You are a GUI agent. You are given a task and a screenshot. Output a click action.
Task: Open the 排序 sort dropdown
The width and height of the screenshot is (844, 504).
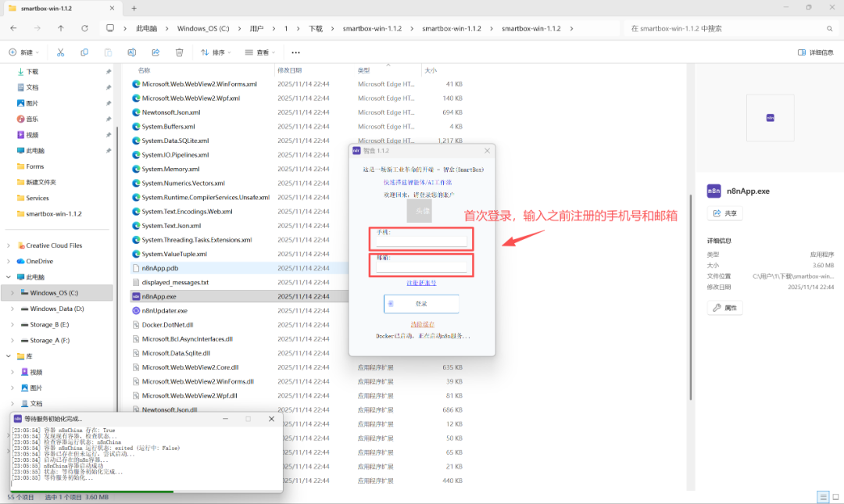(216, 52)
